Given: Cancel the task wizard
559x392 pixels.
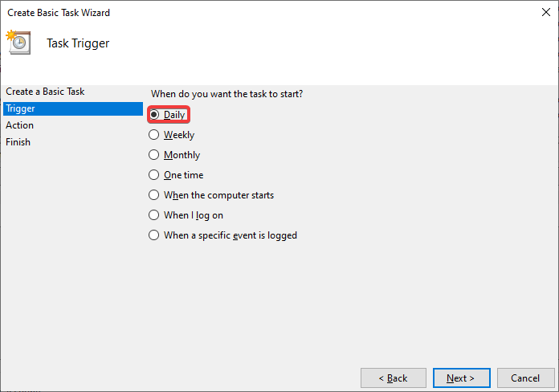Looking at the screenshot, I should (x=525, y=378).
